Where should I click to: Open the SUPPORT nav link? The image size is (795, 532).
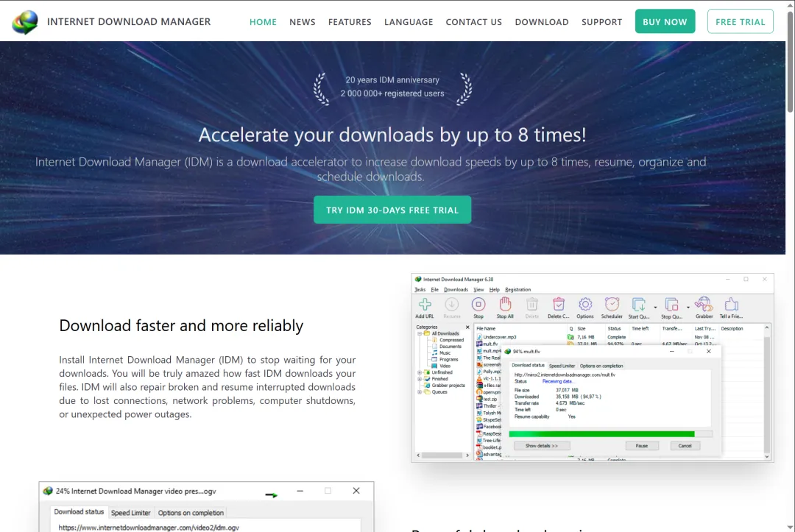point(601,22)
